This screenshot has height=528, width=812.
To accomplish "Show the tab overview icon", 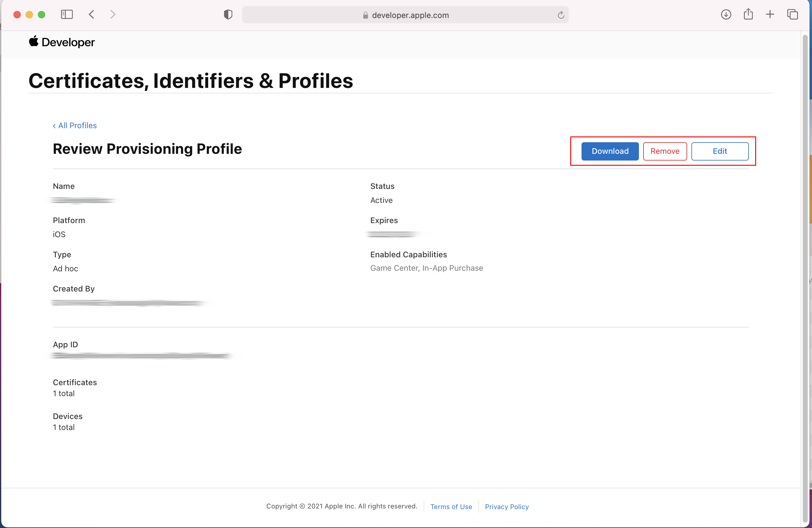I will click(x=792, y=14).
